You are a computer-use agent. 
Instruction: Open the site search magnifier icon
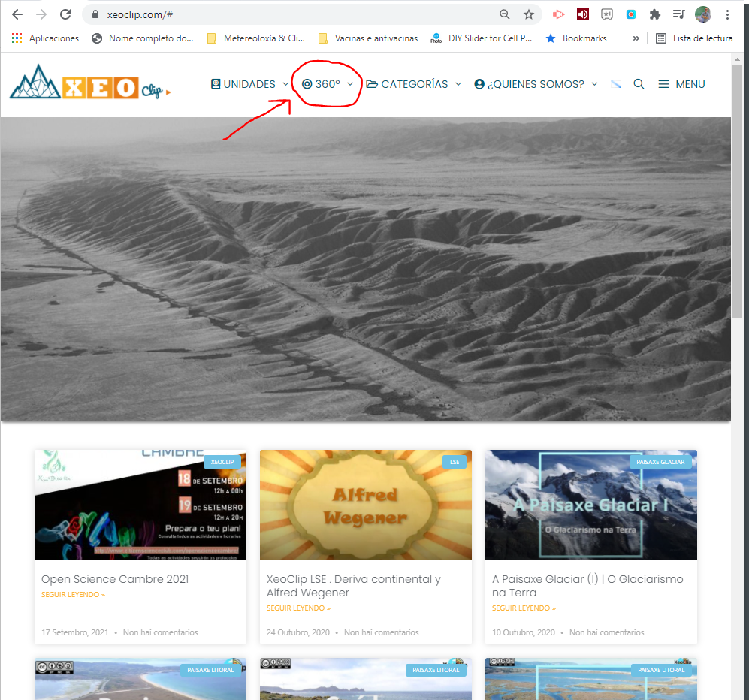[x=639, y=84]
